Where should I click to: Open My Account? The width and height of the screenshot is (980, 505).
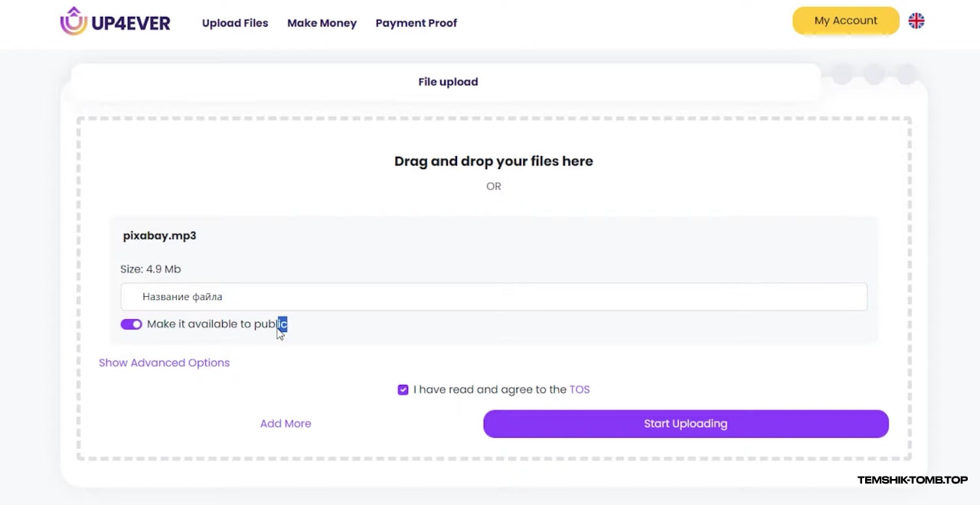click(x=846, y=21)
